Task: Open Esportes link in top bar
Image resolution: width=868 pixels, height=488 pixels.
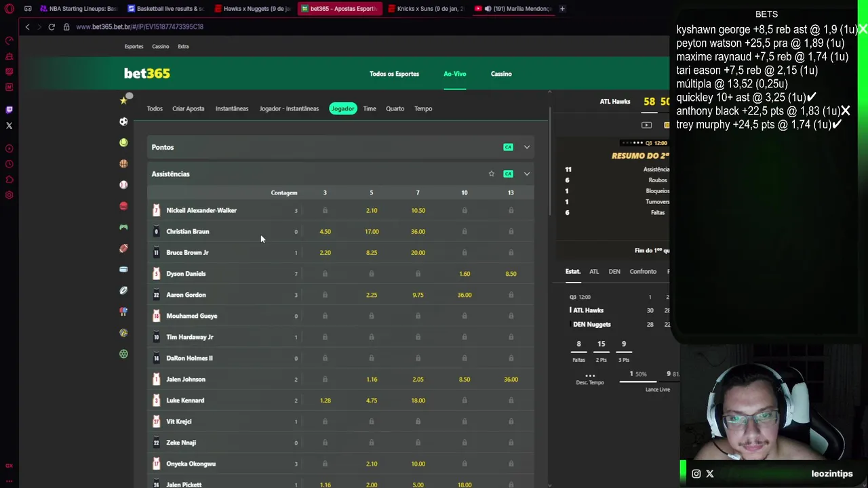Action: coord(134,46)
